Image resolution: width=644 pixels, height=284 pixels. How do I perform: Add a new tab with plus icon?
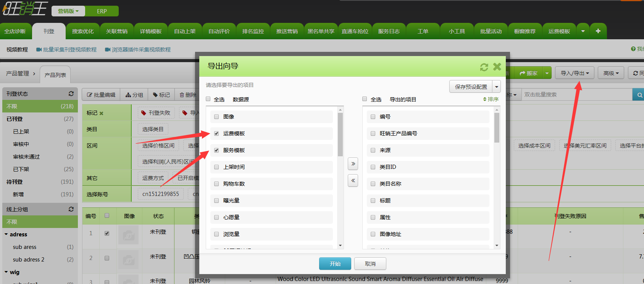pos(598,31)
